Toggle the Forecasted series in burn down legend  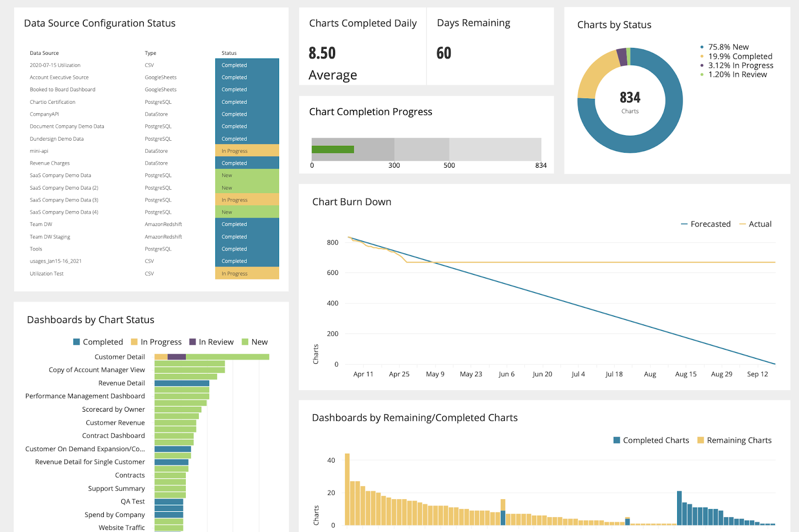[706, 224]
